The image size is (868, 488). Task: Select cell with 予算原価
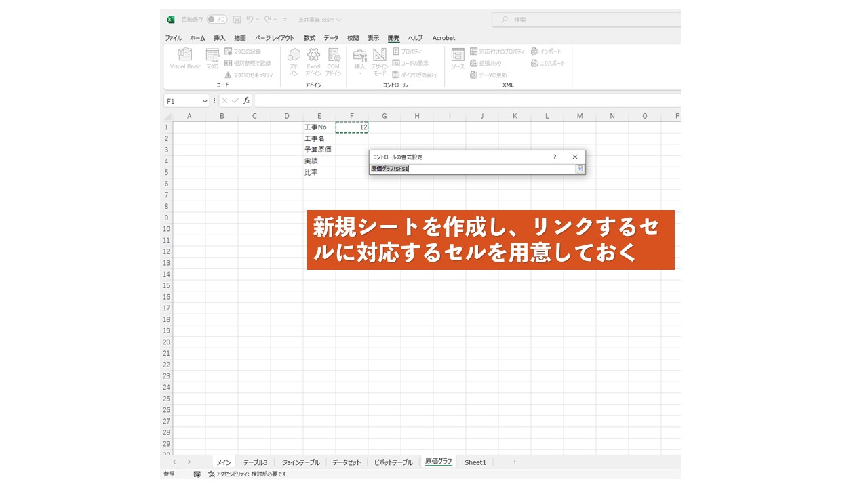[x=319, y=150]
